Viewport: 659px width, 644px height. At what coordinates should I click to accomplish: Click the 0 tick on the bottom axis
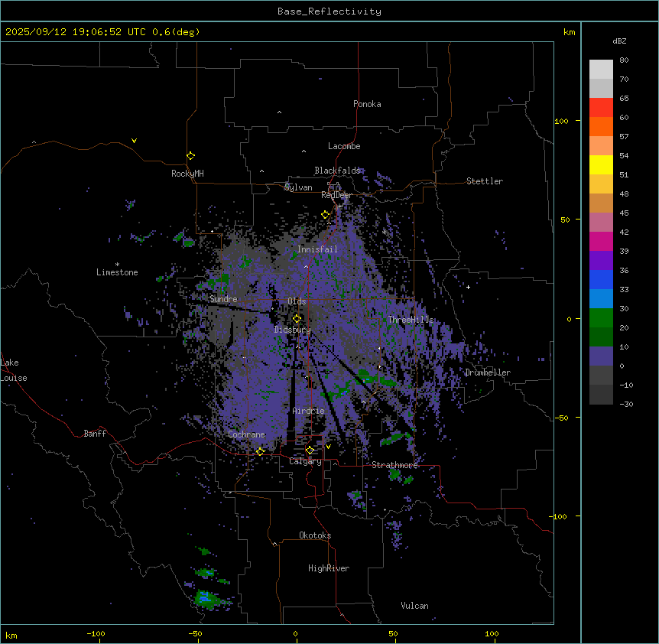click(x=295, y=633)
